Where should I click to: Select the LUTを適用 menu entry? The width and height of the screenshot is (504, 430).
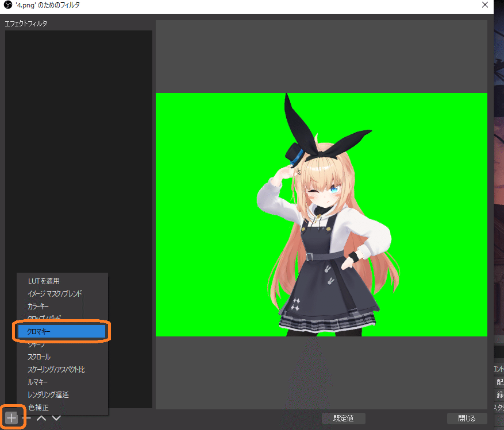(63, 281)
